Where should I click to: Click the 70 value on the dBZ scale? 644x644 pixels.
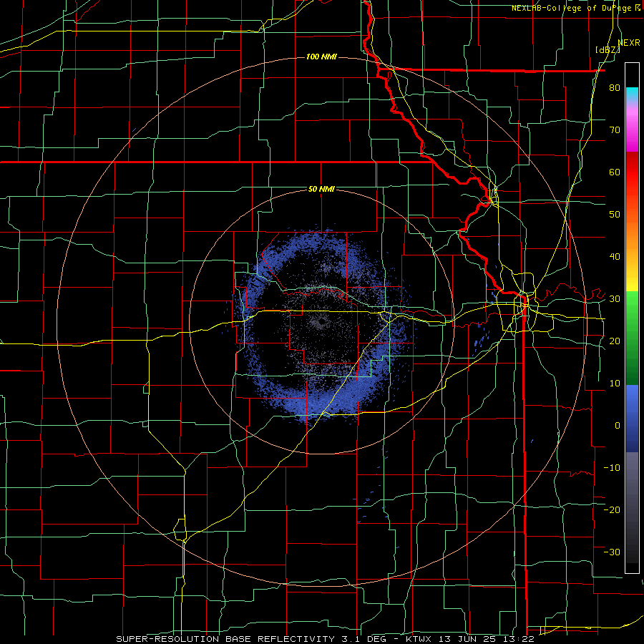[615, 130]
